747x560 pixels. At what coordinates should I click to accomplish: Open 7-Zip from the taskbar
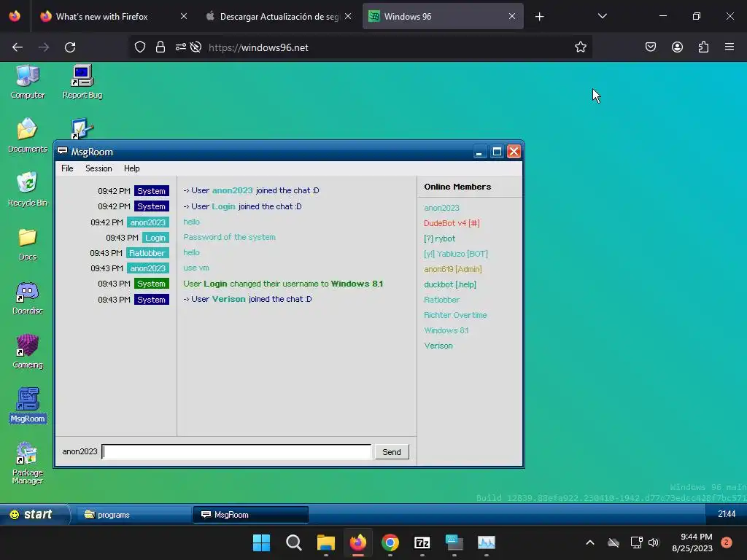click(422, 542)
